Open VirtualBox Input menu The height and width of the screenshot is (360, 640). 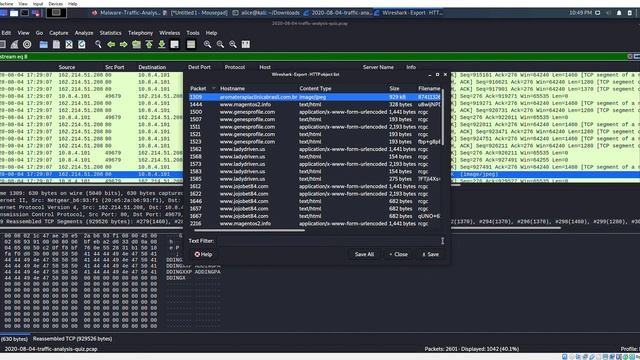pyautogui.click(x=38, y=4)
